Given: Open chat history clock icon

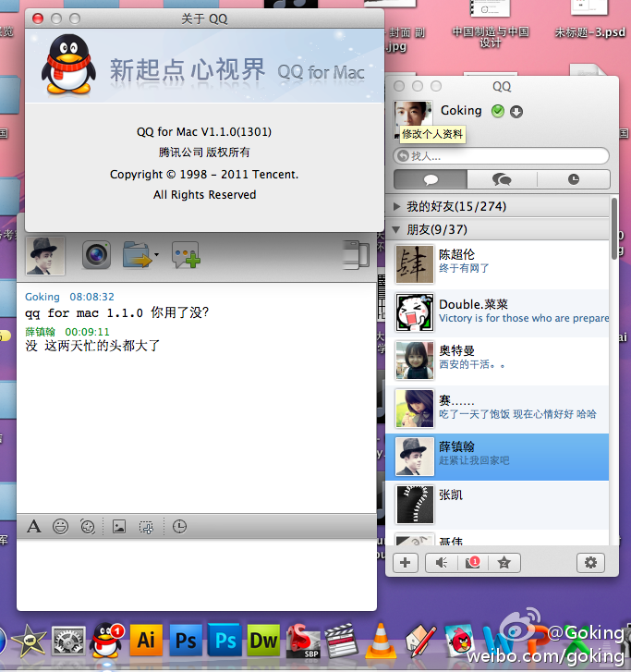Looking at the screenshot, I should (x=179, y=526).
